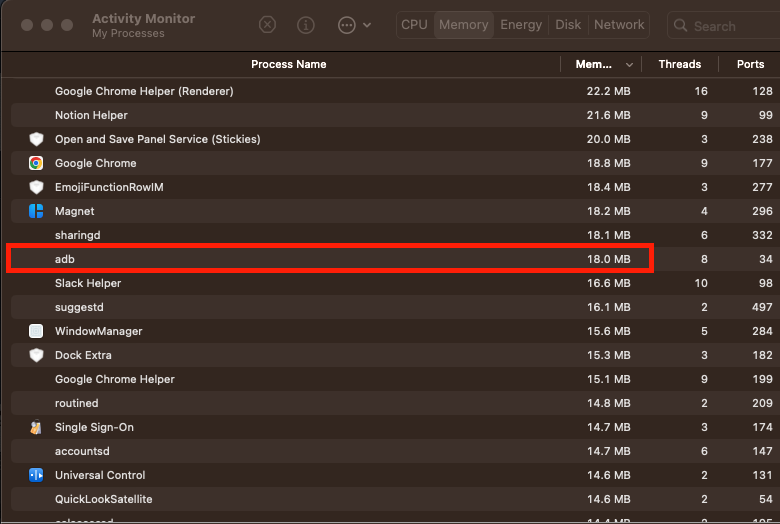
Task: Switch to the Energy tab
Action: 521,24
